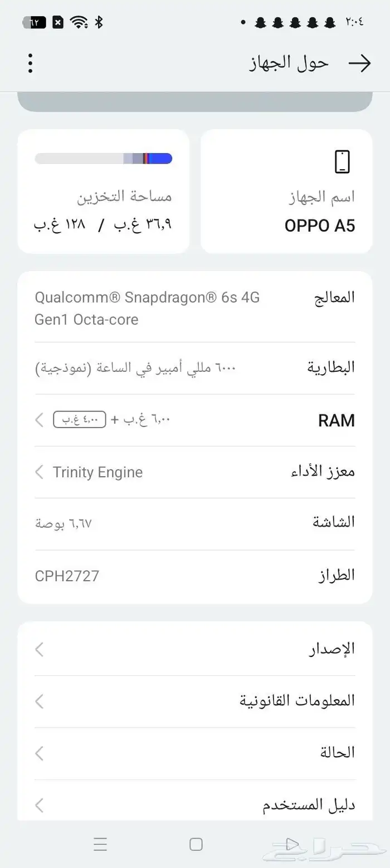Image resolution: width=390 pixels, height=868 pixels.
Task: Tap the البطارية (Battery) row
Action: coord(195,367)
